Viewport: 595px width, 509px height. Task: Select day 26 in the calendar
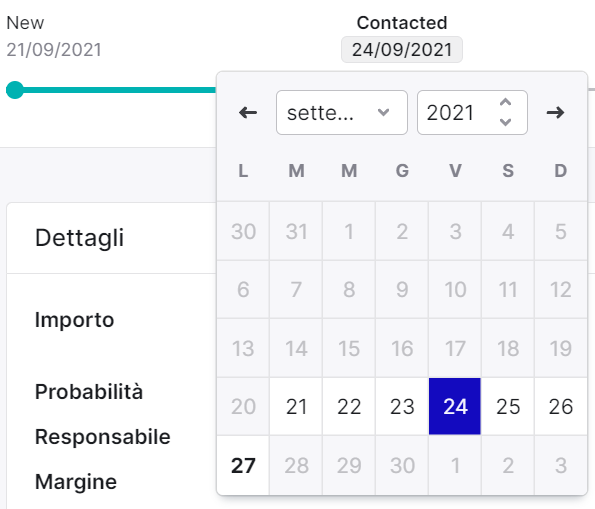(561, 407)
